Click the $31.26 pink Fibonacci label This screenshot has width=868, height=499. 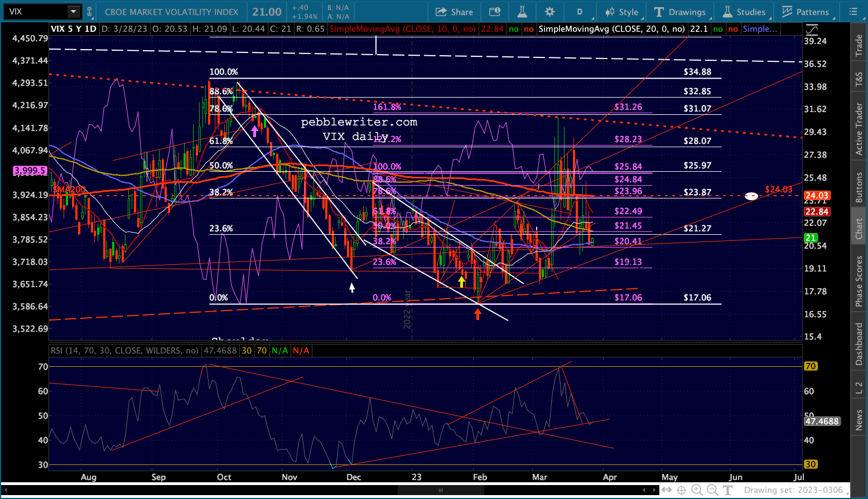pos(628,107)
